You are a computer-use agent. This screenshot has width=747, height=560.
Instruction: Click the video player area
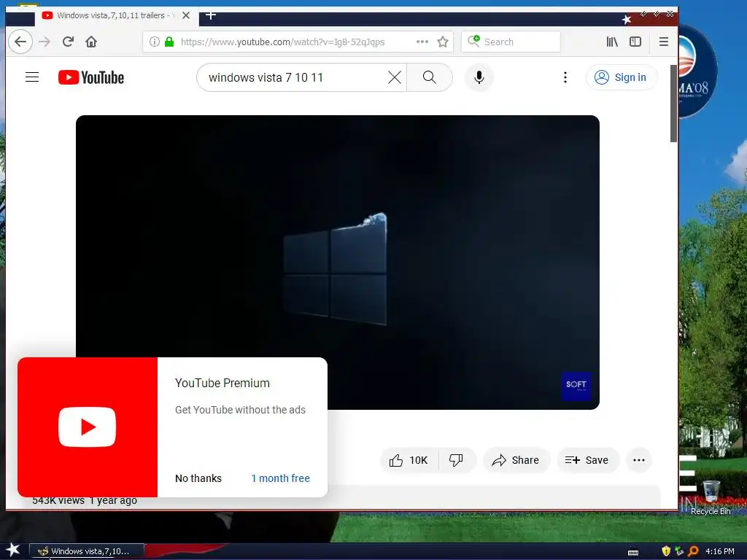click(x=337, y=262)
